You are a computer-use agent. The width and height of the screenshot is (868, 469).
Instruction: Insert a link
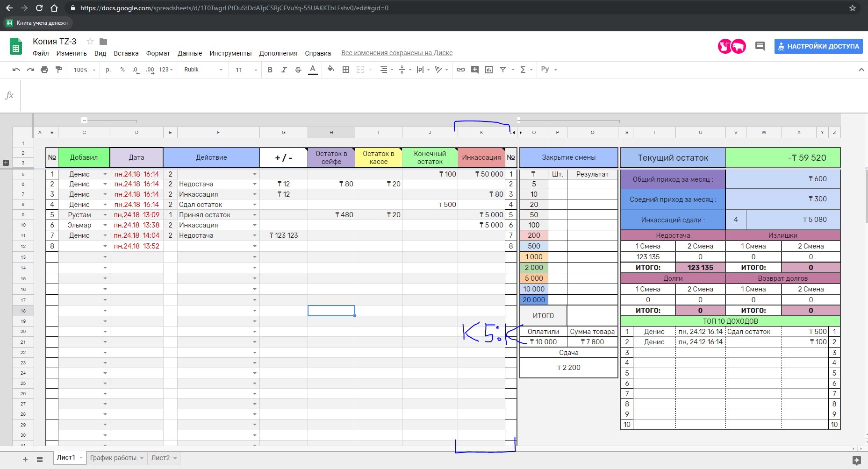coord(461,70)
